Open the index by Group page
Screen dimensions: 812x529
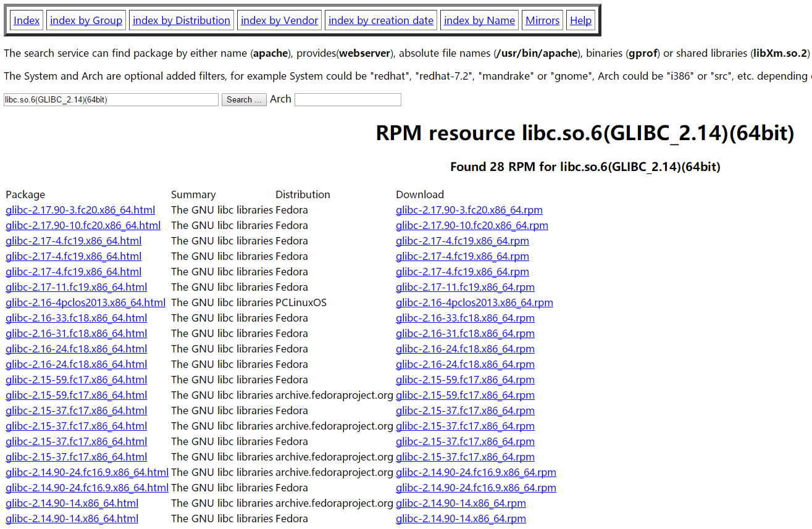pyautogui.click(x=86, y=20)
